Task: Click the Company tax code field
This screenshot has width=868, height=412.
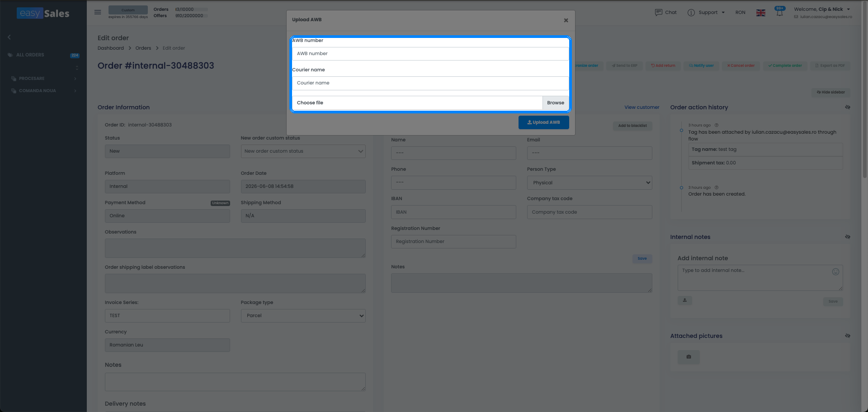Action: (x=590, y=212)
